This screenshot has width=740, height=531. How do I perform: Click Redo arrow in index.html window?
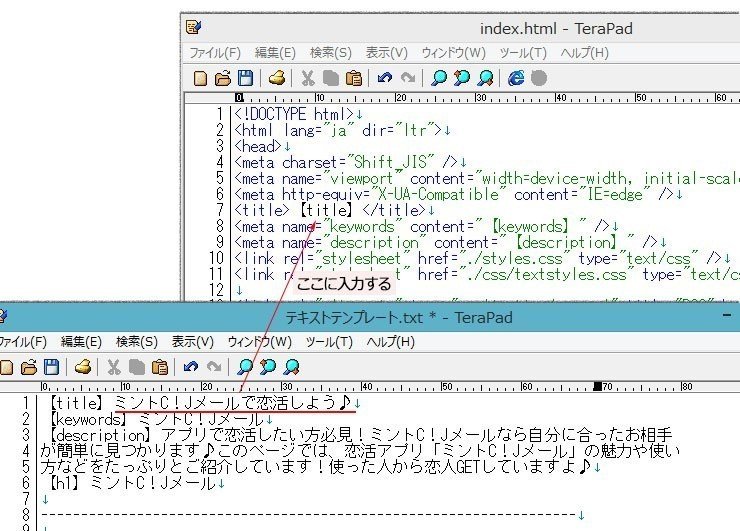[408, 77]
